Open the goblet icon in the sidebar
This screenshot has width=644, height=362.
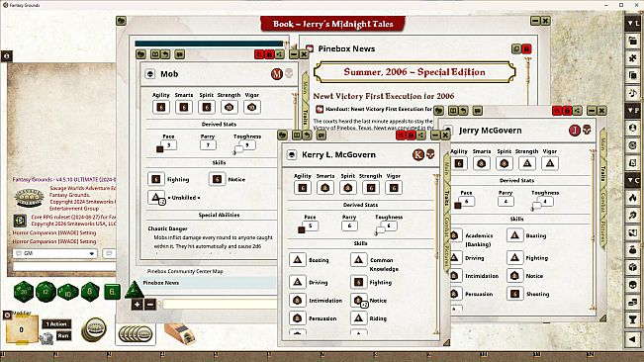632,319
